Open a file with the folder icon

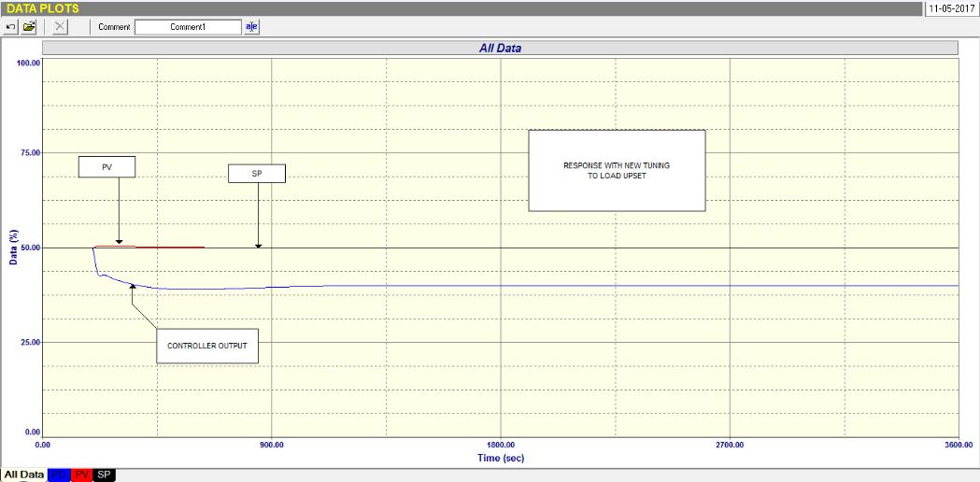point(29,27)
